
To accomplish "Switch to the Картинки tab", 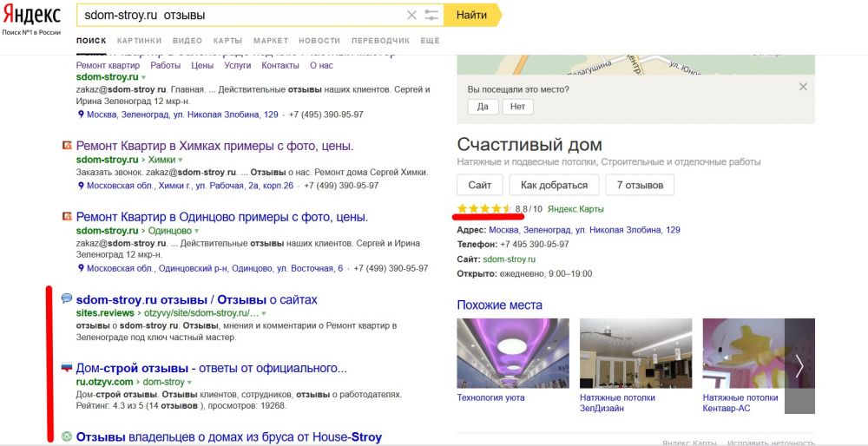I will click(139, 41).
